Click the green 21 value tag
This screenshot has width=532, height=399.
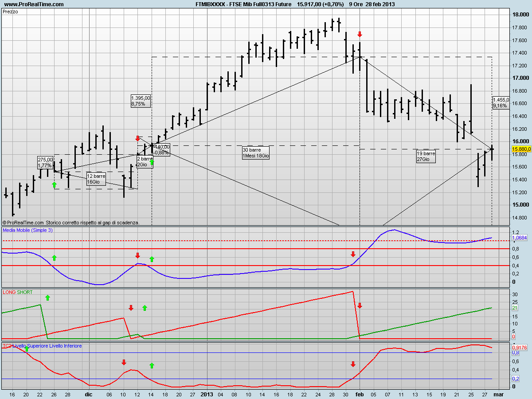[515, 308]
